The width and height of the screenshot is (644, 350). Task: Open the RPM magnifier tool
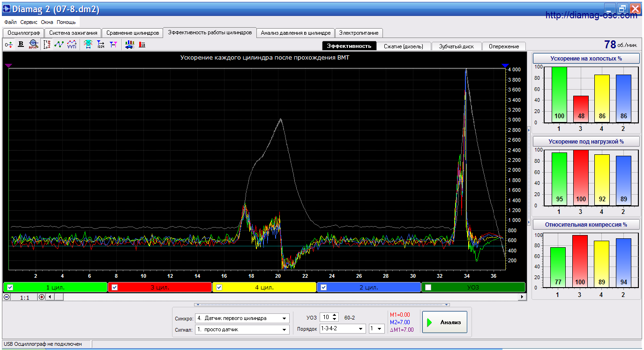pyautogui.click(x=33, y=44)
